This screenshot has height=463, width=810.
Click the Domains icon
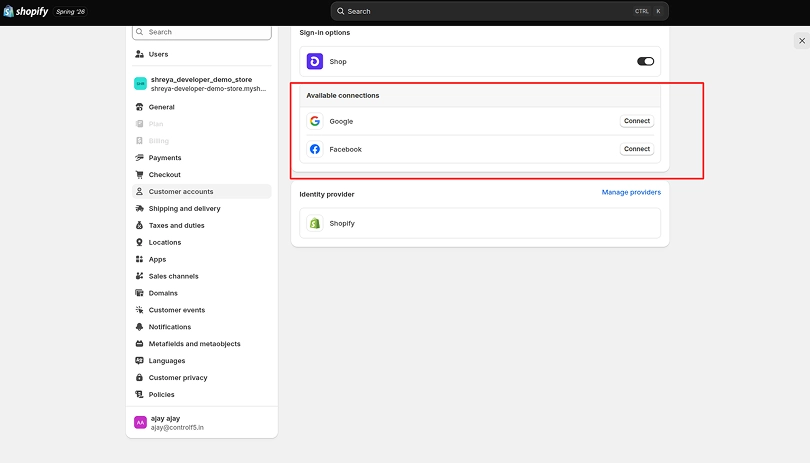(x=139, y=293)
